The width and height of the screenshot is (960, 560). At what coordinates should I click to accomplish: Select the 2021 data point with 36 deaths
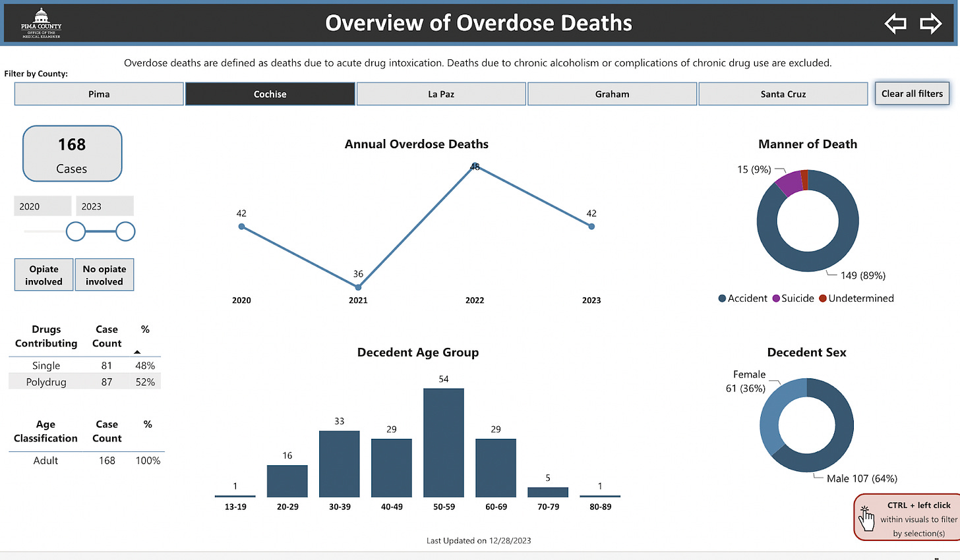click(358, 287)
